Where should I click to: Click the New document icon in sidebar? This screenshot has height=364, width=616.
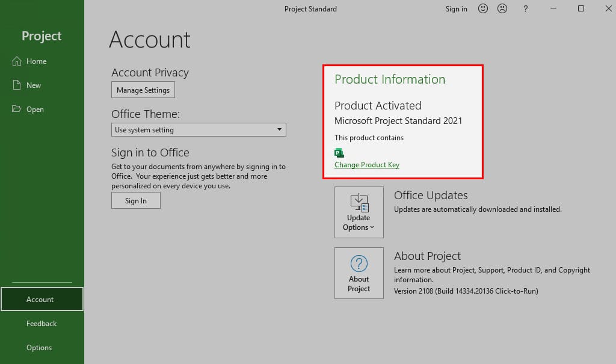16,85
